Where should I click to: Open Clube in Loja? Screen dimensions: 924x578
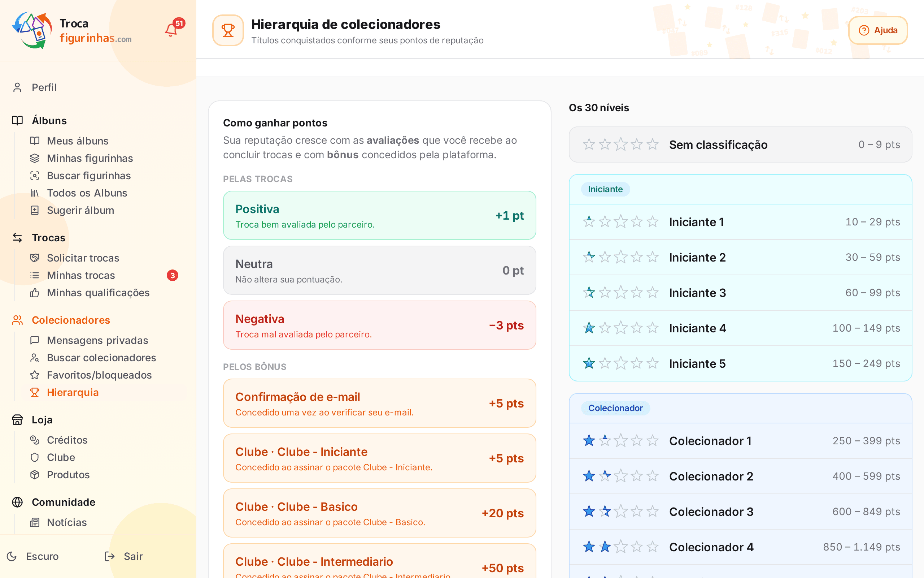tap(61, 457)
